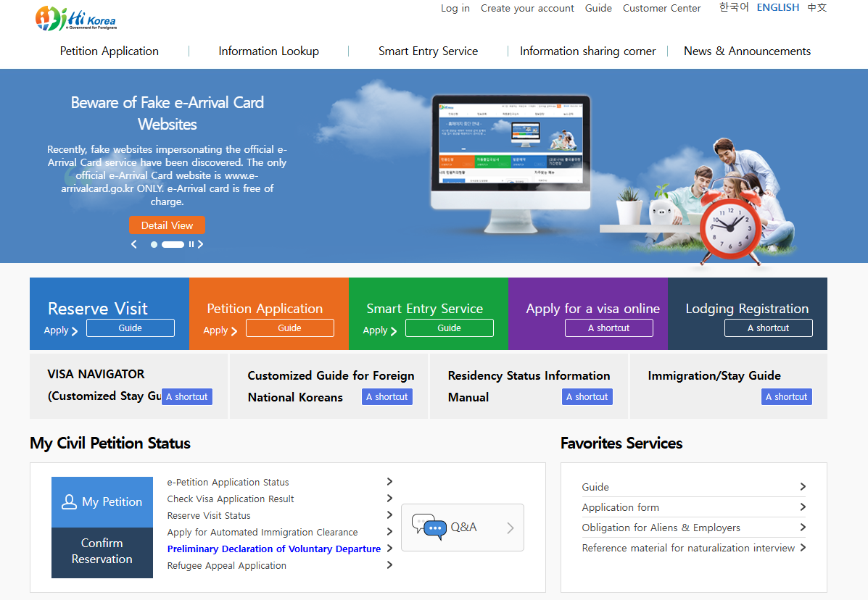Open Check Visa Application Result arrow
Screen dimensions: 868x600
389,499
